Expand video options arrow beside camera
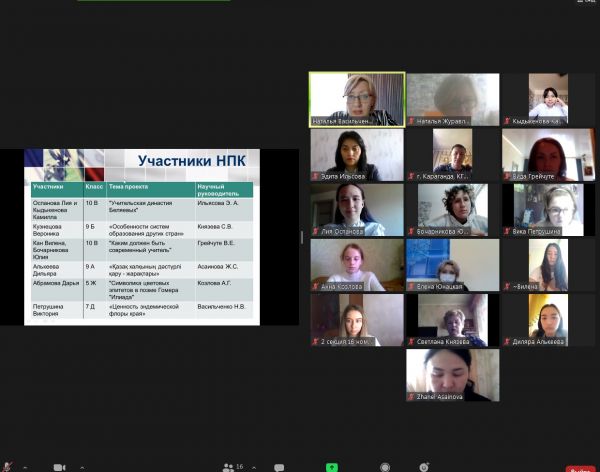This screenshot has width=600, height=472. [x=81, y=467]
